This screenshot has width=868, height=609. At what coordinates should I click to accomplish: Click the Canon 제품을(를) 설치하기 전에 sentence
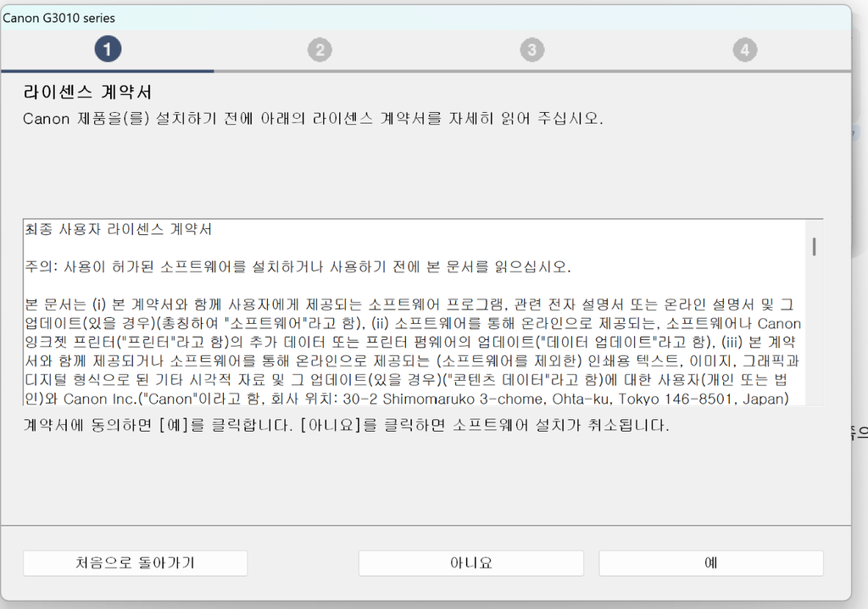[313, 119]
